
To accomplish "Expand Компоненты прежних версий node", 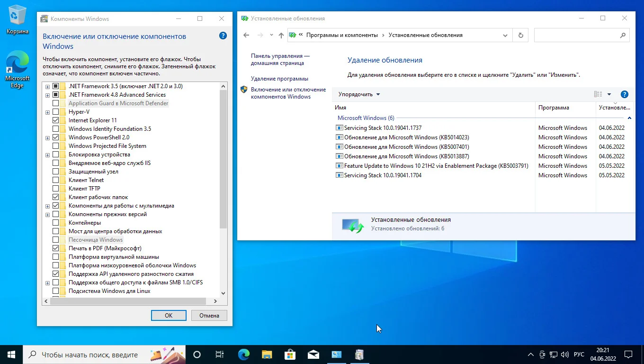I will click(x=47, y=214).
